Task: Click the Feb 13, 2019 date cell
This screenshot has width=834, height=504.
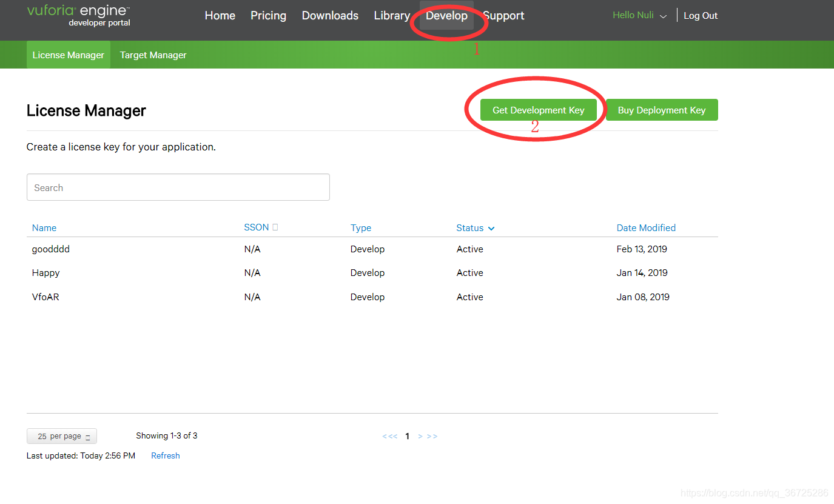Action: click(642, 249)
